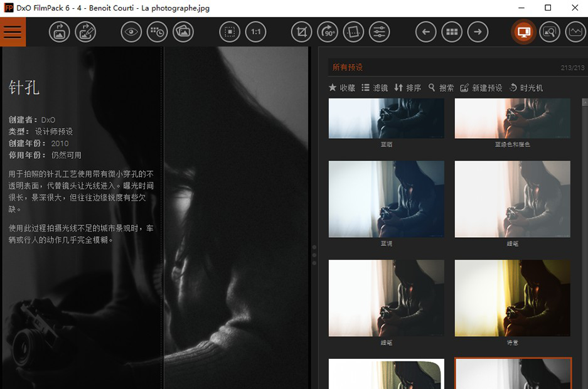The width and height of the screenshot is (588, 389).
Task: Select the Crop tool
Action: [302, 32]
